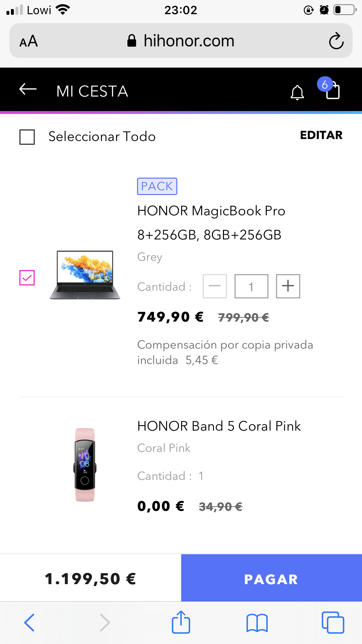
Task: Check the Seleccionar Todo checkbox
Action: click(x=27, y=137)
